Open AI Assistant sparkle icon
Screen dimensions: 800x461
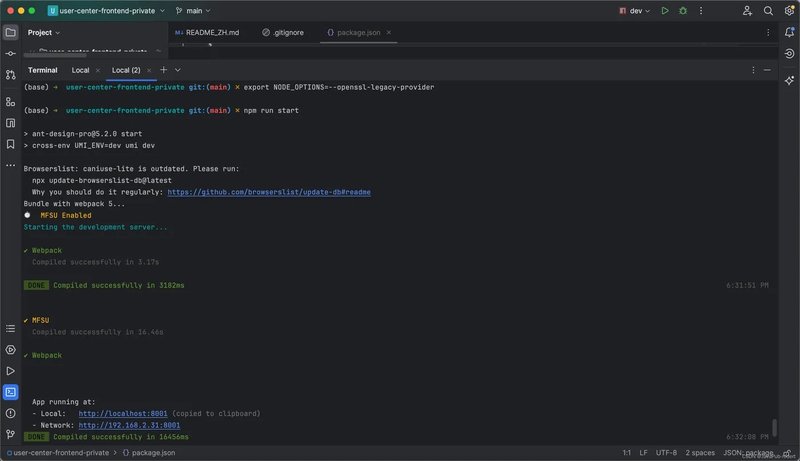[x=789, y=81]
